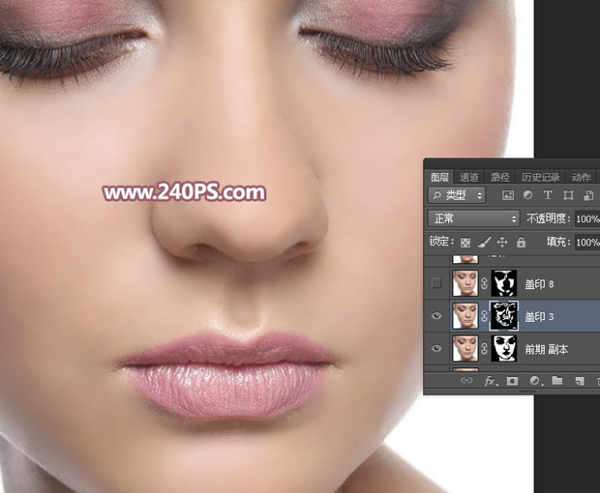Lock image pixels brush icon
Viewport: 600px width, 493px height.
[484, 242]
